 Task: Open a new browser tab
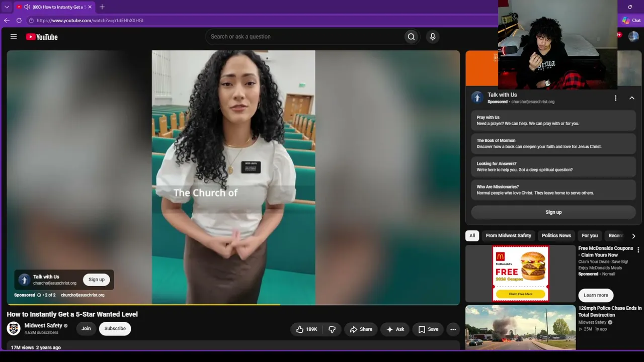(102, 7)
